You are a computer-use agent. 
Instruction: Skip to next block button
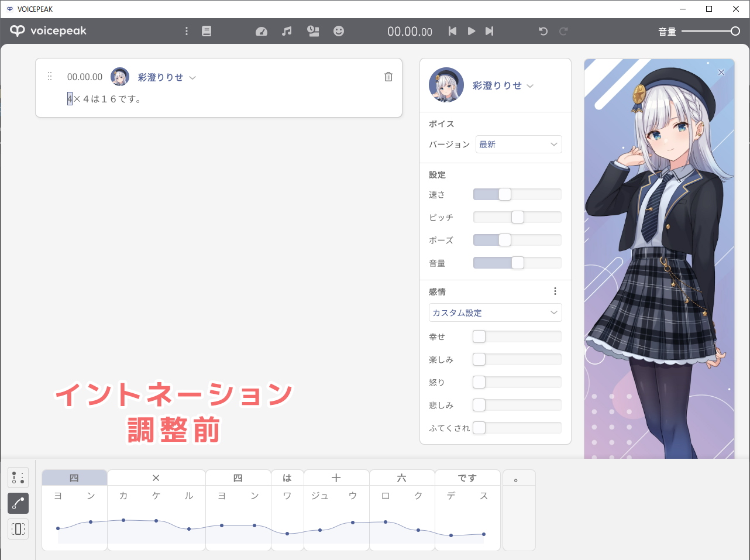[x=490, y=31]
